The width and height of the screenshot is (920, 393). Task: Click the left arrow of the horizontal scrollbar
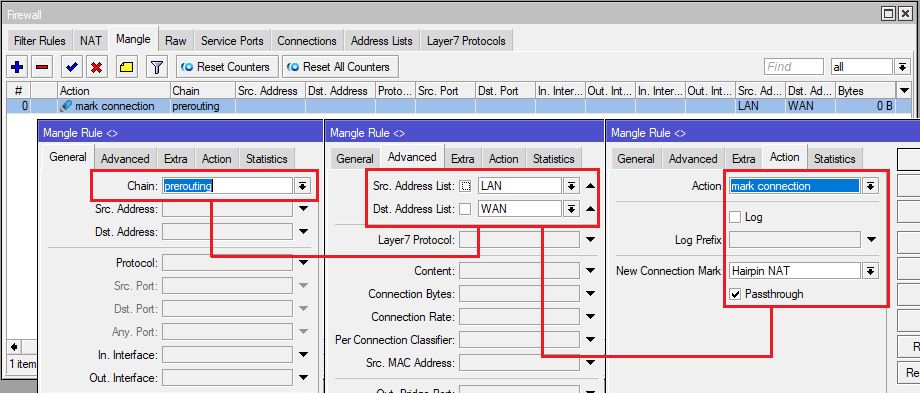(13, 346)
